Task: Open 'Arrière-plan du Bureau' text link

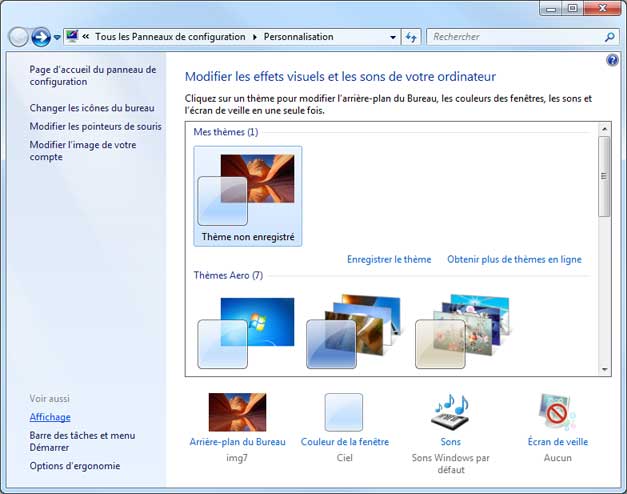Action: tap(238, 442)
